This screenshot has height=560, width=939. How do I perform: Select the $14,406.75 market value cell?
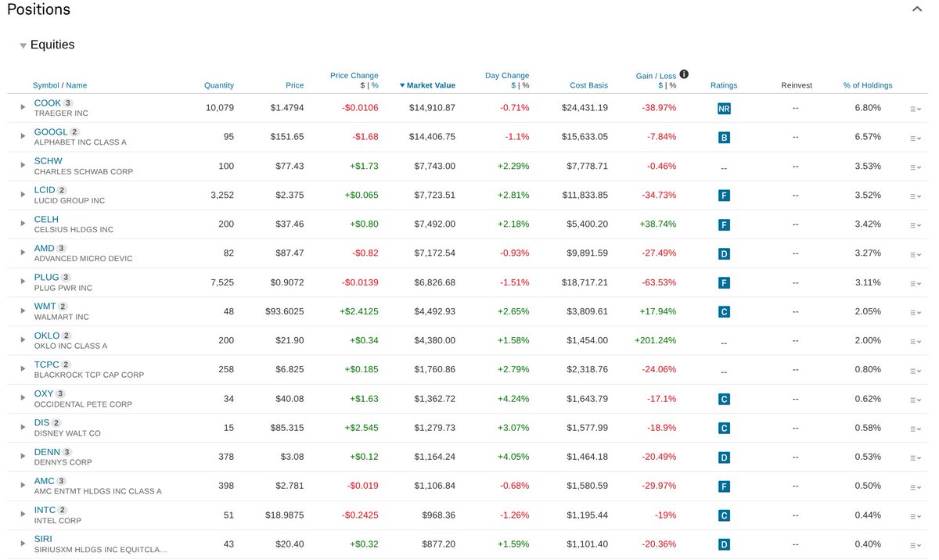432,137
